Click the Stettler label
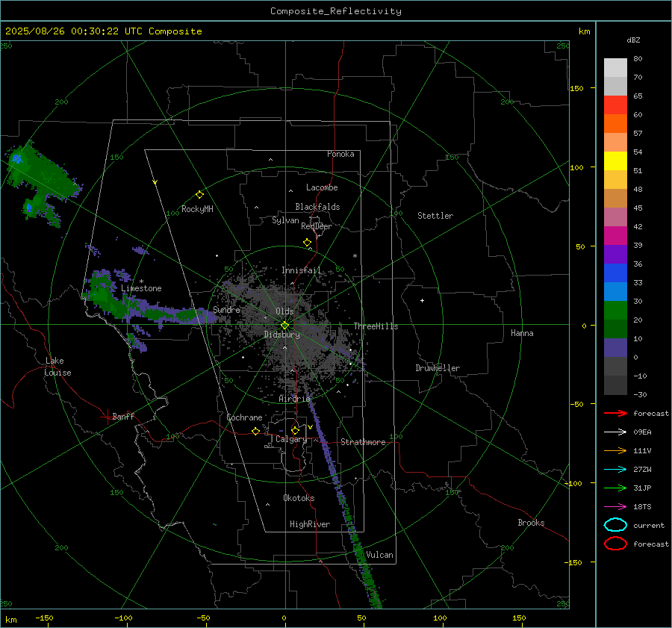Image resolution: width=672 pixels, height=628 pixels. click(435, 216)
